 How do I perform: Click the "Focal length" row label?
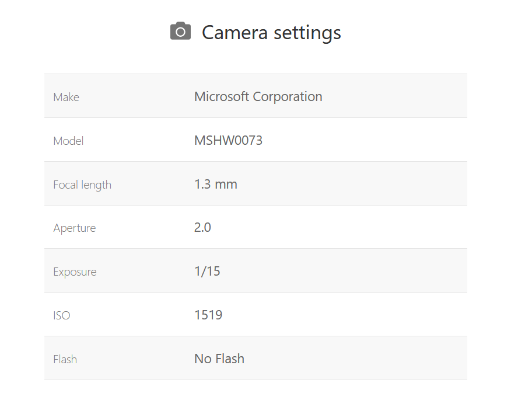point(82,185)
